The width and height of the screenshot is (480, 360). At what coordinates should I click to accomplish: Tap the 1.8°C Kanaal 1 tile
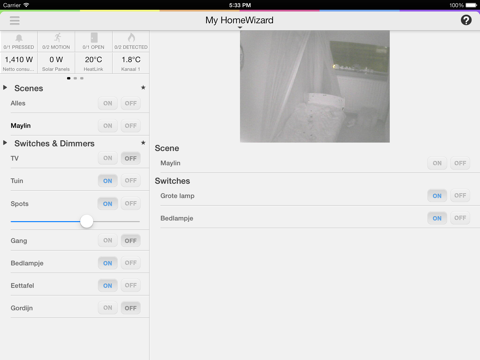pos(131,63)
